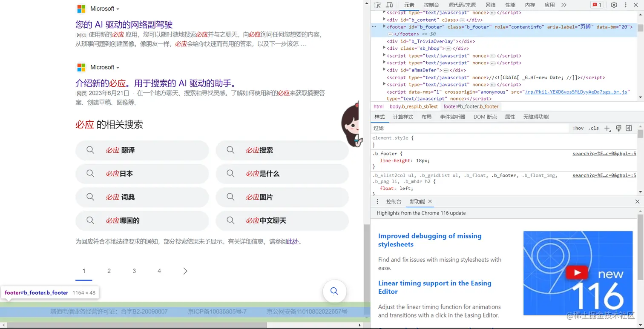Play the Chrome 116 new features video

[x=576, y=272]
